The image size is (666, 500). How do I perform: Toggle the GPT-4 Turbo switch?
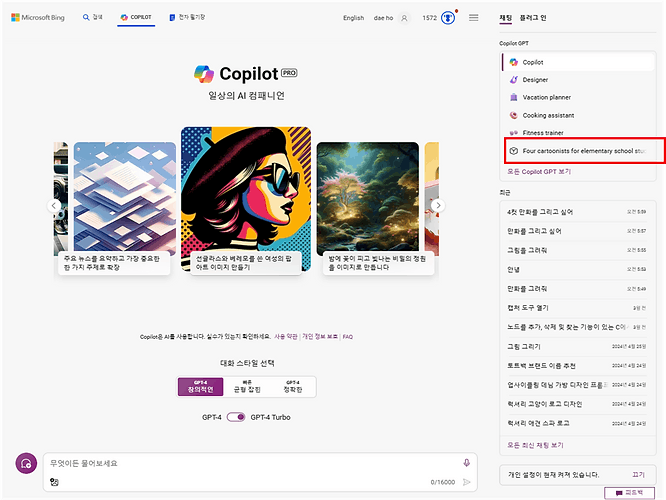236,417
